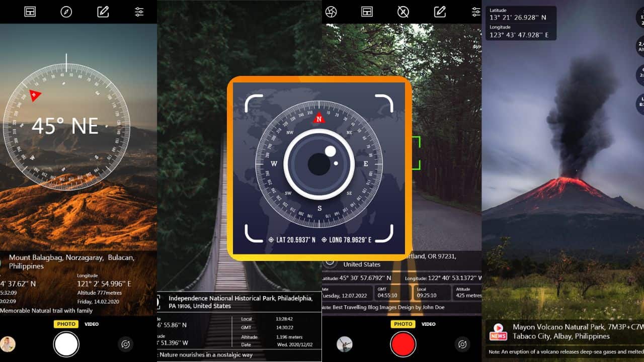The width and height of the screenshot is (644, 362).
Task: Click the altitude value "1,196 meters"
Action: 289,337
